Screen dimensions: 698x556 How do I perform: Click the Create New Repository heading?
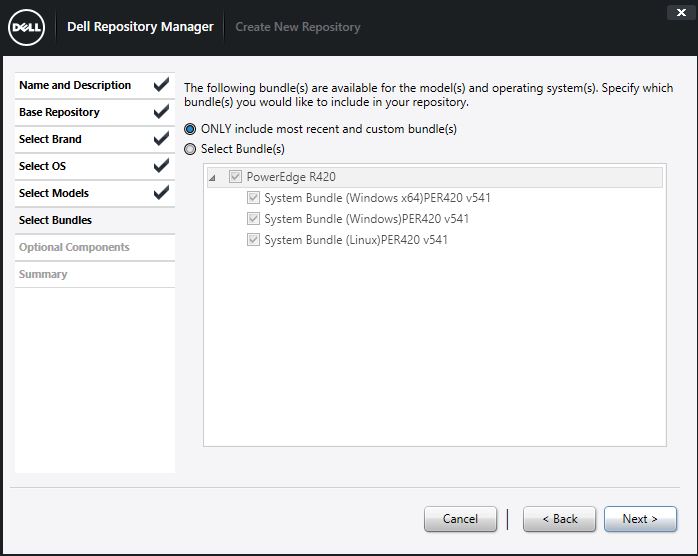298,27
